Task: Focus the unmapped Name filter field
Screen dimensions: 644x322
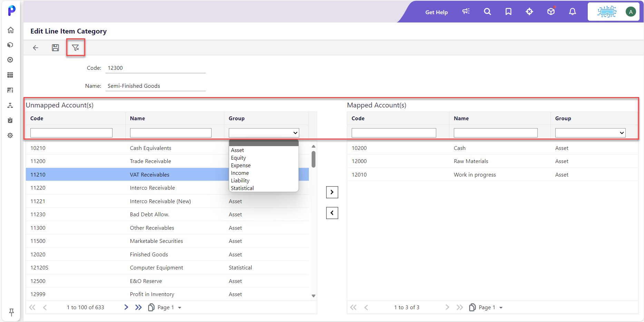Action: point(171,133)
